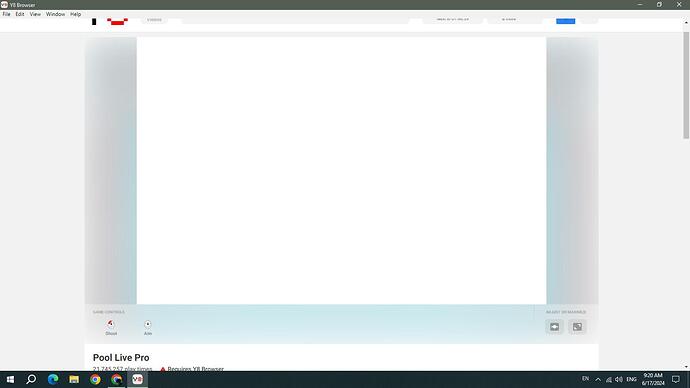This screenshot has height=388, width=690.
Task: Switch to the second Chrome taskbar window
Action: 116,379
